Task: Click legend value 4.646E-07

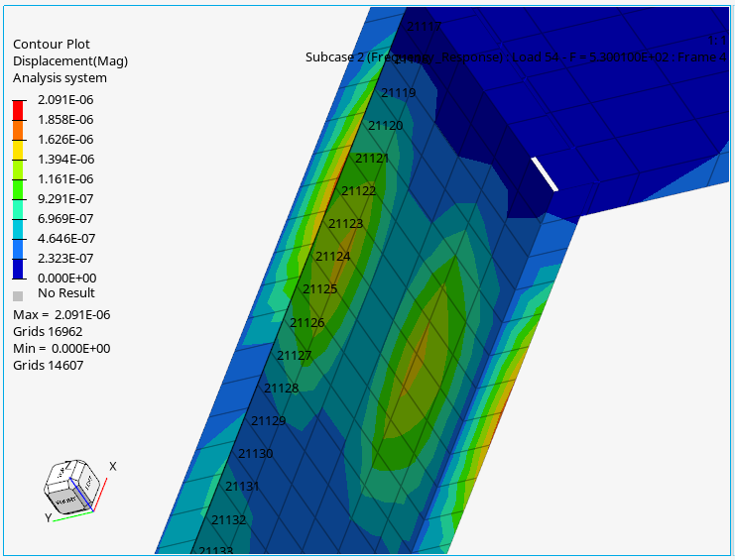Action: (x=66, y=238)
